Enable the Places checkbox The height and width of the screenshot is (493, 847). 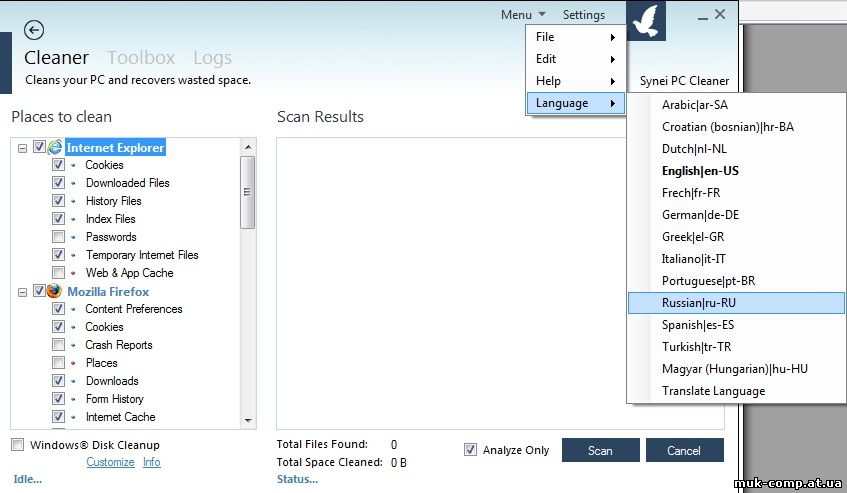(x=58, y=362)
